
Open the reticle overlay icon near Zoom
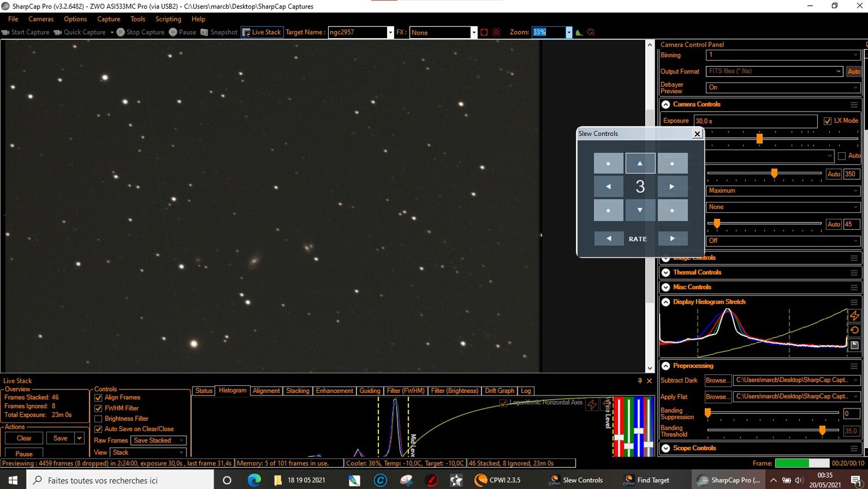[591, 32]
